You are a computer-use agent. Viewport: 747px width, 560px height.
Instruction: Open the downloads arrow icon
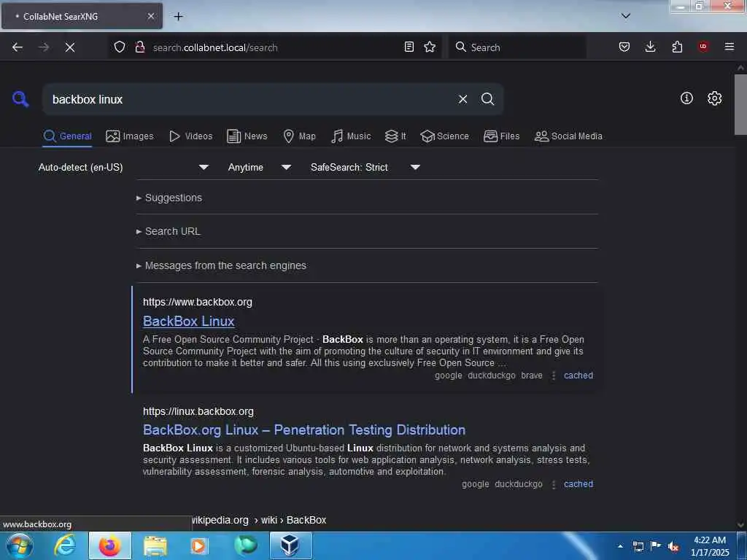click(x=650, y=47)
